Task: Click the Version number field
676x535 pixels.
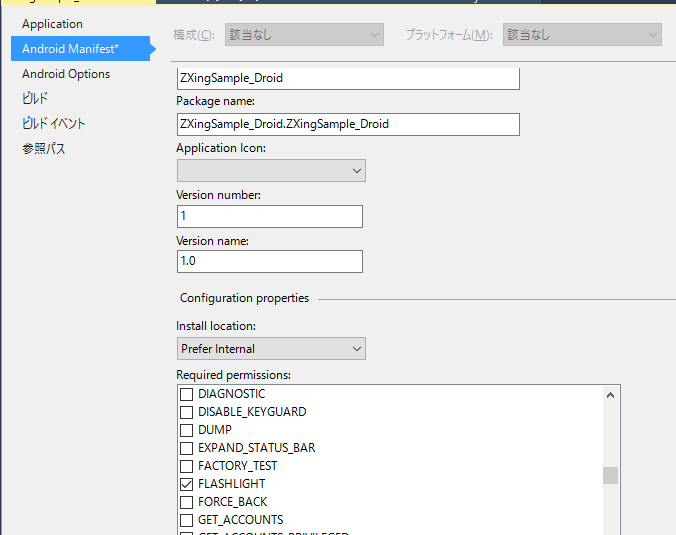Action: click(270, 216)
